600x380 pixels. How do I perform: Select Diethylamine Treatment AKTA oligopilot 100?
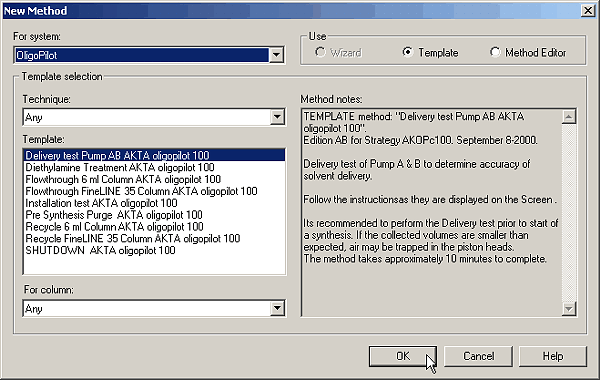(x=154, y=167)
